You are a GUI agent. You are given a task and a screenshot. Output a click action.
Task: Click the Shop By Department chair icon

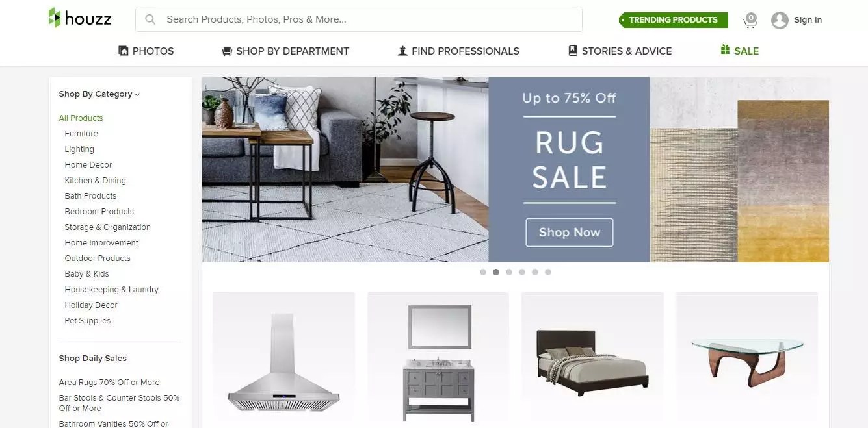pyautogui.click(x=227, y=51)
